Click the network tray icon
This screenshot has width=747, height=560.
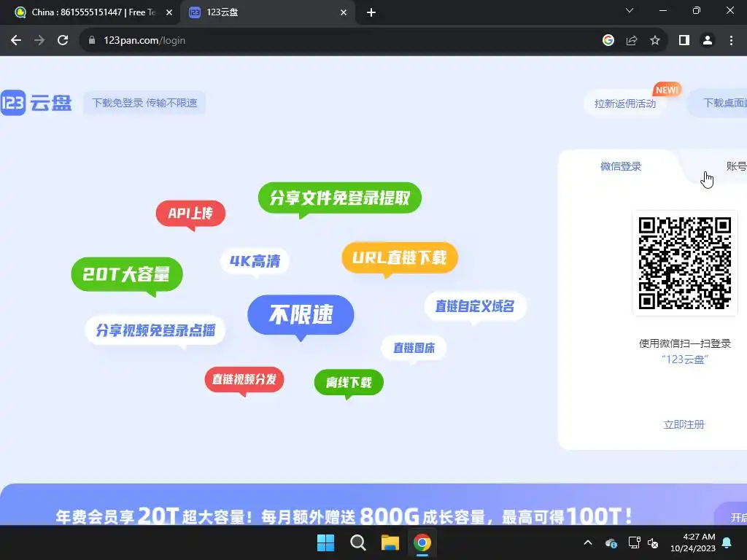click(634, 542)
